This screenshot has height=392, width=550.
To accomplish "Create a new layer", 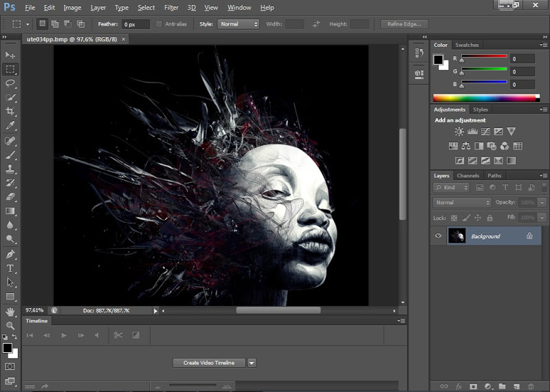I will (516, 386).
